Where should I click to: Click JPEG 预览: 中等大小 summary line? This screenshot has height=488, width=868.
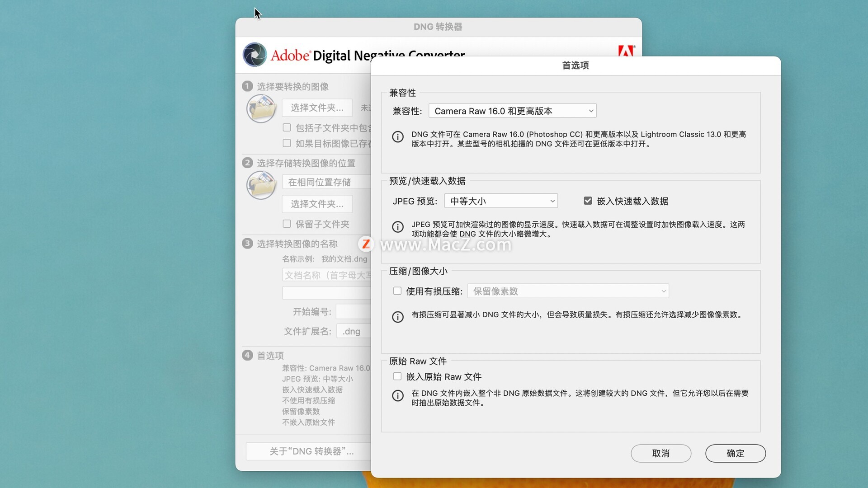(317, 379)
